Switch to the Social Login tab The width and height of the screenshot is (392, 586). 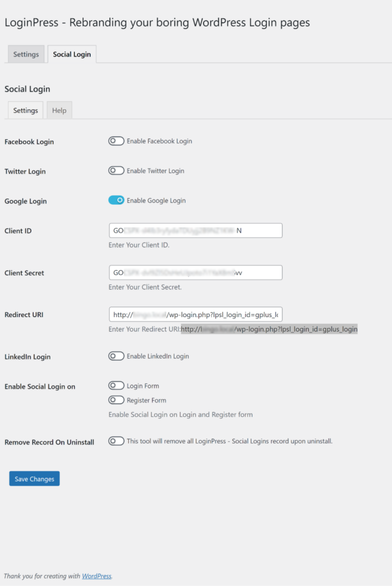pos(72,54)
